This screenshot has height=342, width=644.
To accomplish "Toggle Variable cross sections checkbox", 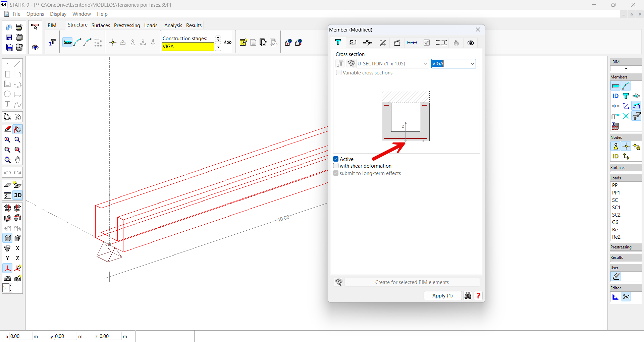I will [x=339, y=73].
